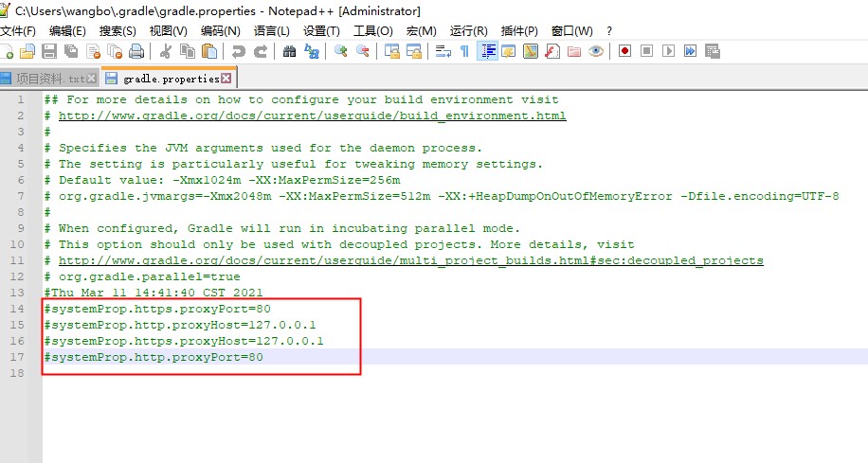The width and height of the screenshot is (868, 463).
Task: Click line number 18 in margin
Action: tap(18, 373)
